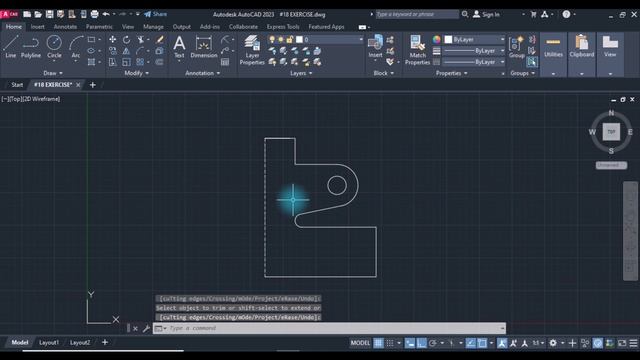Activate the Scale tool in Modify panel
This screenshot has height=360, width=640.
coord(127,62)
